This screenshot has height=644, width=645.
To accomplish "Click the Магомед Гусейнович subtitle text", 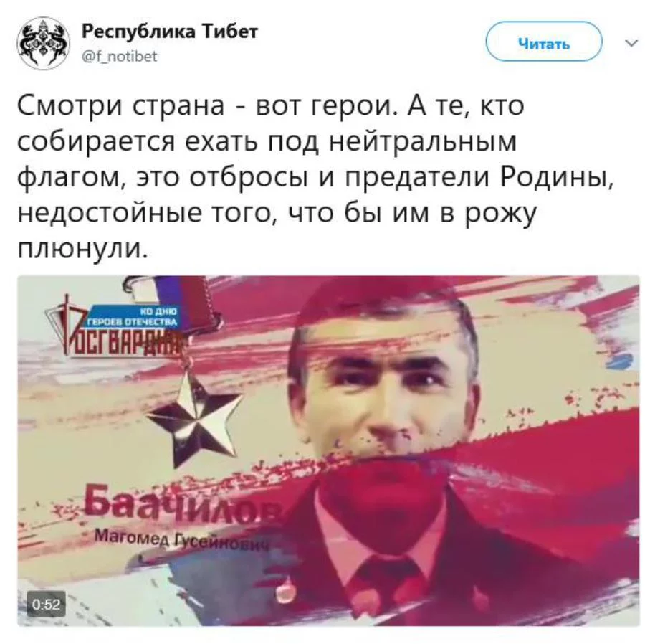I will [x=181, y=540].
